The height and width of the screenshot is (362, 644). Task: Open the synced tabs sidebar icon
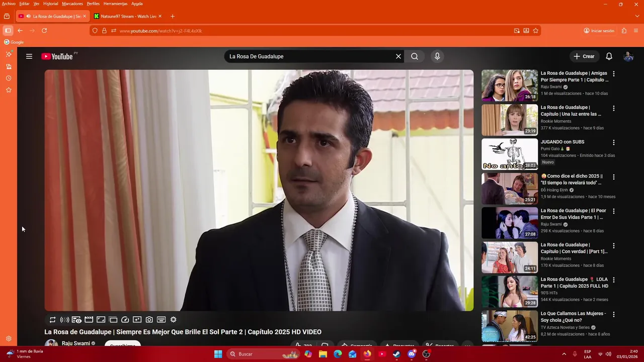coord(9,66)
